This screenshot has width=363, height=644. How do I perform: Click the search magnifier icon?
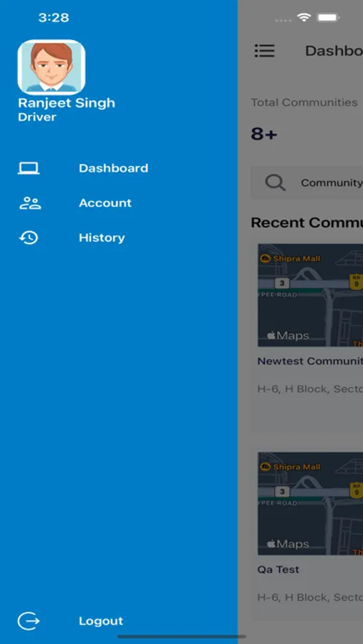coord(275,182)
